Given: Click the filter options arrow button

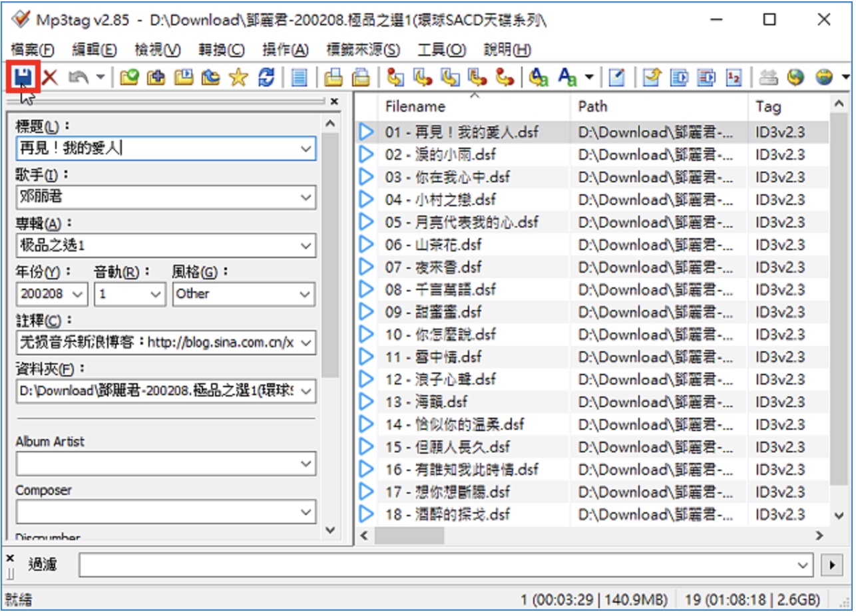Looking at the screenshot, I should tap(832, 565).
